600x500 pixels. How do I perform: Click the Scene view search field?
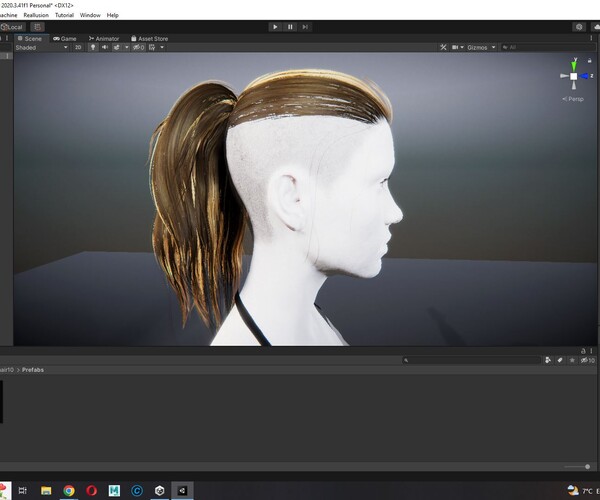tap(548, 47)
